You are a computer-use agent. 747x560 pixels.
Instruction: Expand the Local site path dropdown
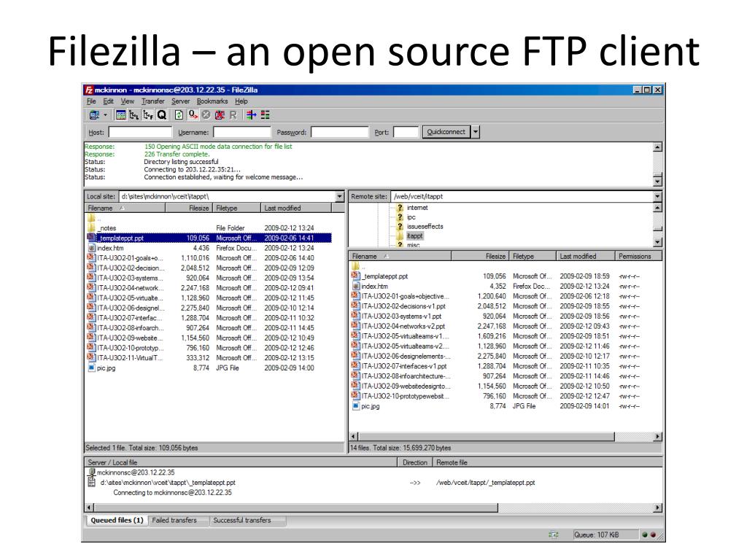tap(340, 196)
